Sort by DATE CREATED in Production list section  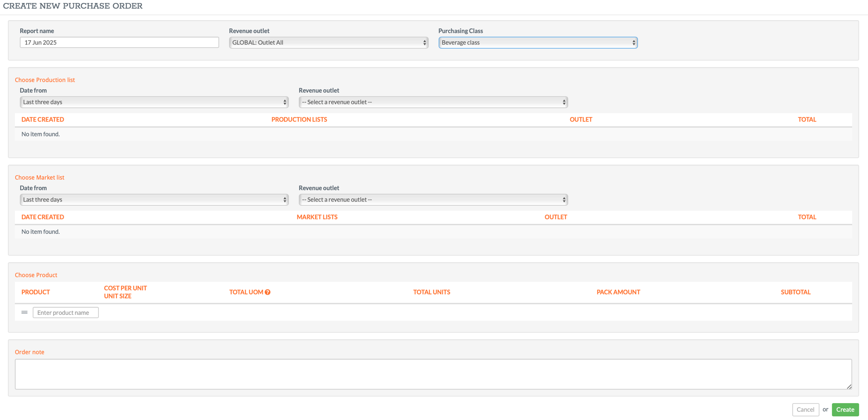pyautogui.click(x=42, y=120)
